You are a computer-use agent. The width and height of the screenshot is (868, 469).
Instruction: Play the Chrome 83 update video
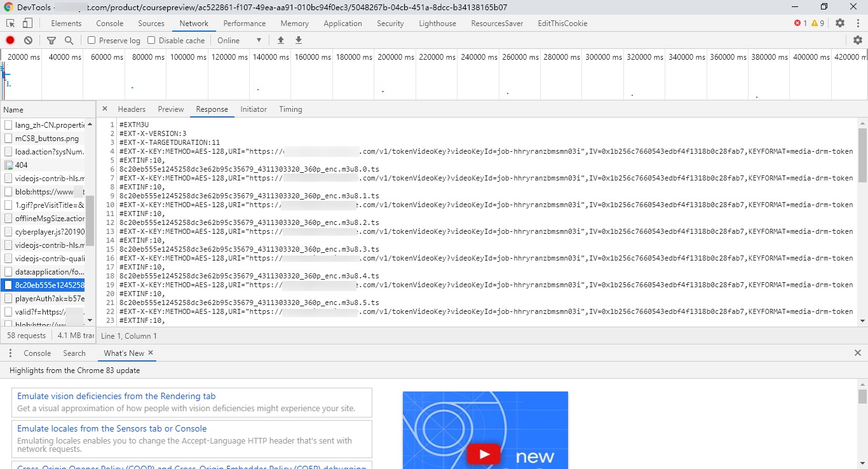pos(484,454)
